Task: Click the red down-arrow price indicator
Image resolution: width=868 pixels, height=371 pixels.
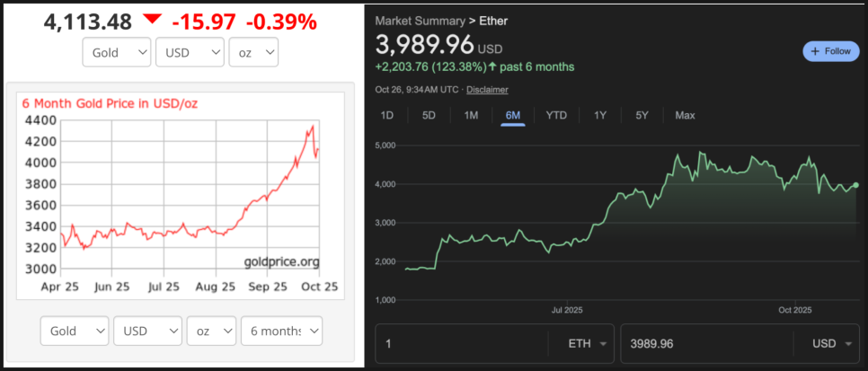Action: [152, 20]
